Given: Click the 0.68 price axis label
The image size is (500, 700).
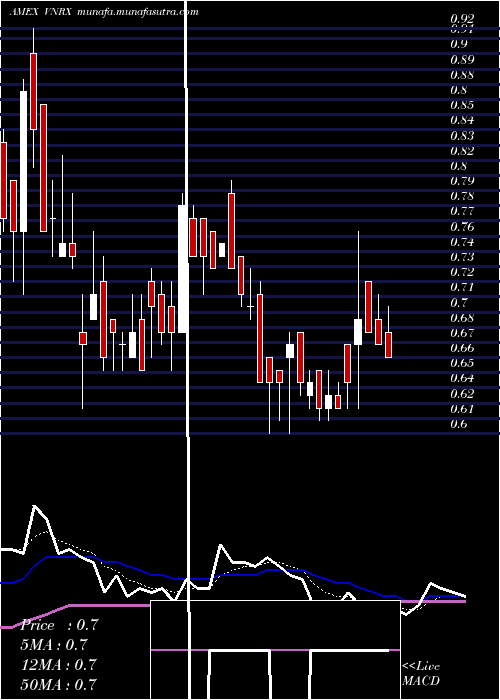Looking at the screenshot, I should coord(462,318).
